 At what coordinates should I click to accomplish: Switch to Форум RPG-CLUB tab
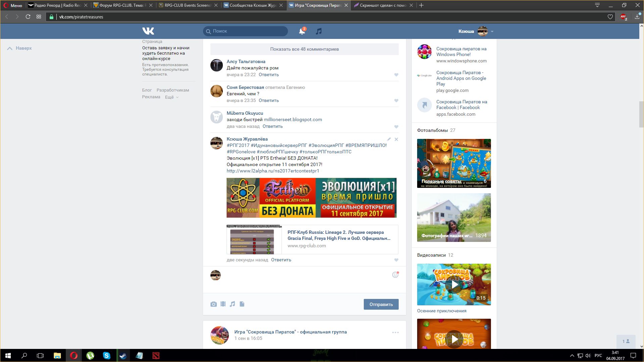point(122,5)
